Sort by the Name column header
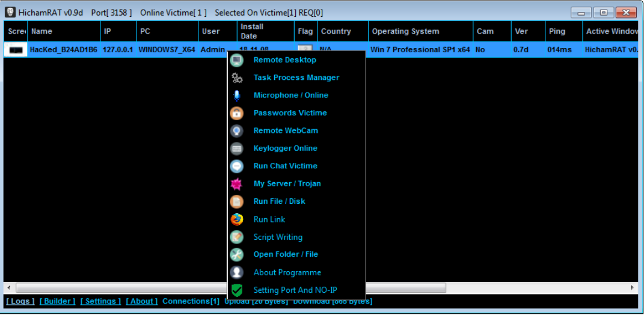The height and width of the screenshot is (315, 644). [x=64, y=31]
